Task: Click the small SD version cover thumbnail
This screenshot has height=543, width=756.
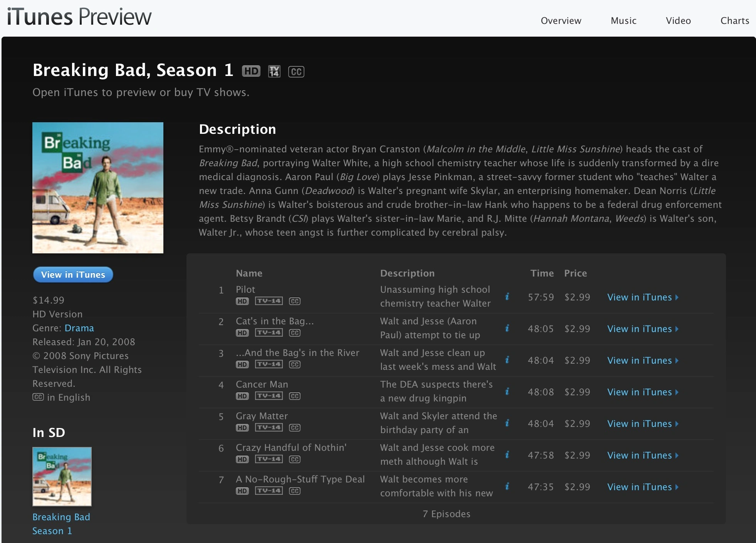Action: tap(62, 477)
